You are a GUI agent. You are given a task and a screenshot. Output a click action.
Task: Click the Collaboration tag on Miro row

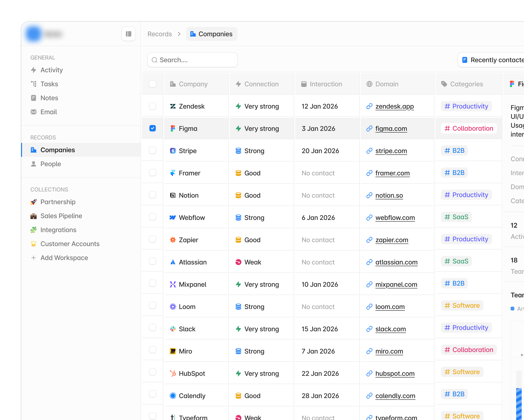pos(469,350)
